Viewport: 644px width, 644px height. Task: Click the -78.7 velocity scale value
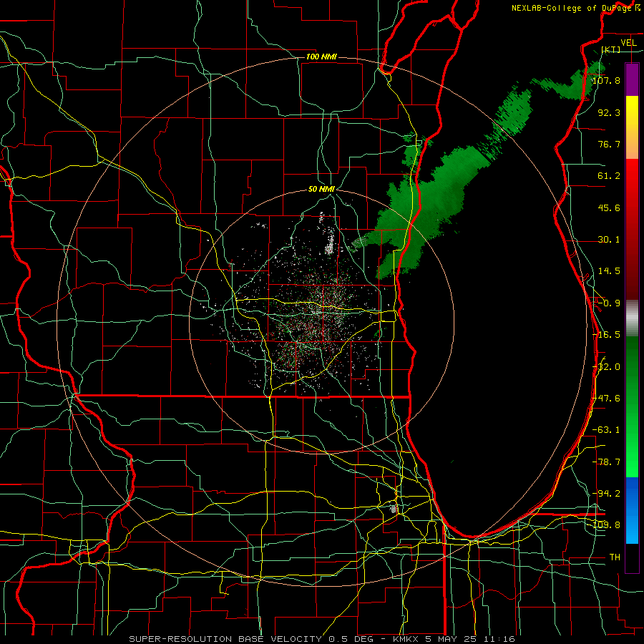606,462
